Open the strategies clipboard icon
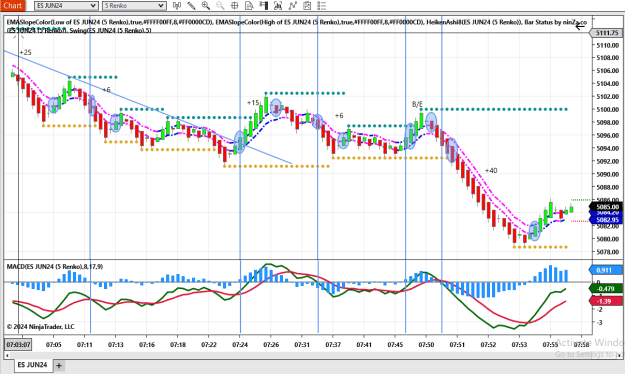 click(x=307, y=6)
